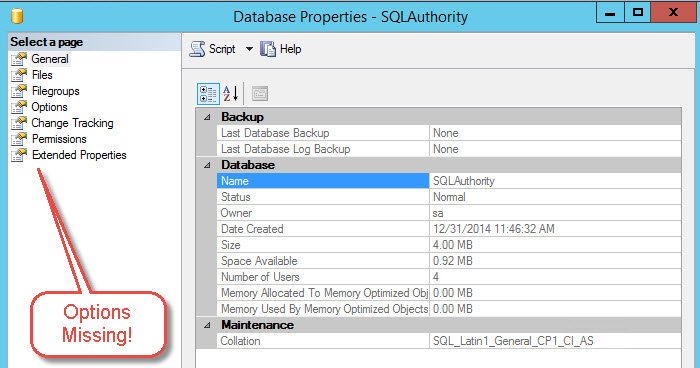Click the Property Pages icon

point(260,94)
